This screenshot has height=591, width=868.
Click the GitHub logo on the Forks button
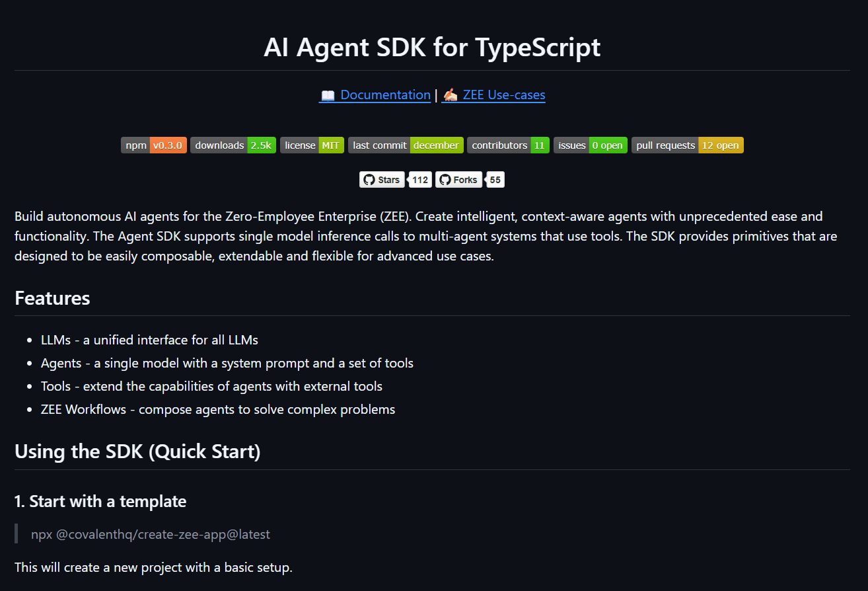pyautogui.click(x=447, y=179)
